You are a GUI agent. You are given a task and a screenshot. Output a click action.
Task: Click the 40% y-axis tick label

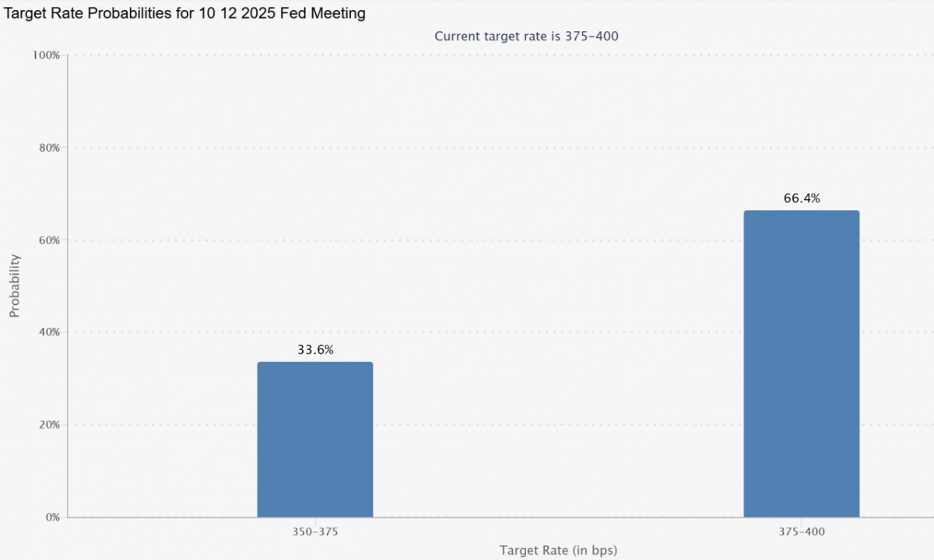[48, 332]
